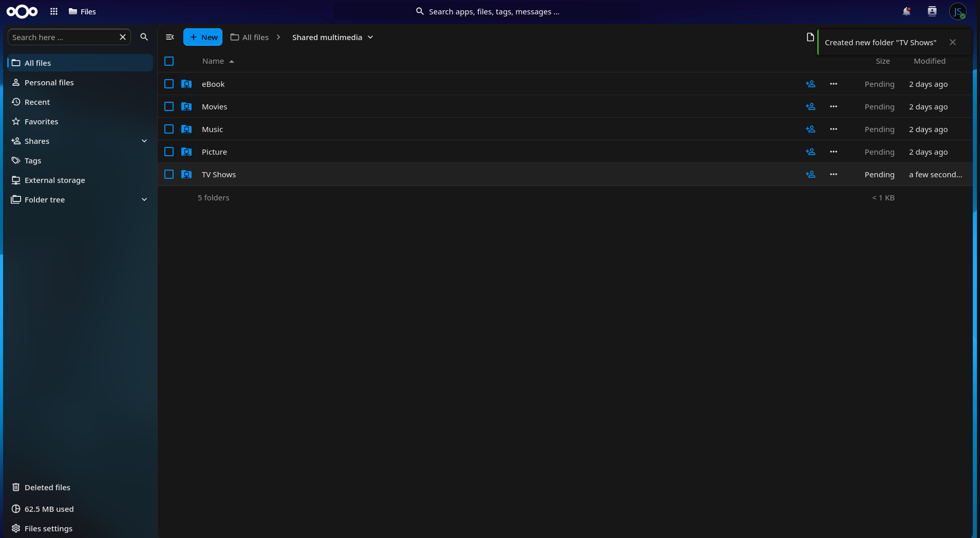
Task: Toggle the navigation sidebar collapse icon
Action: click(x=170, y=37)
